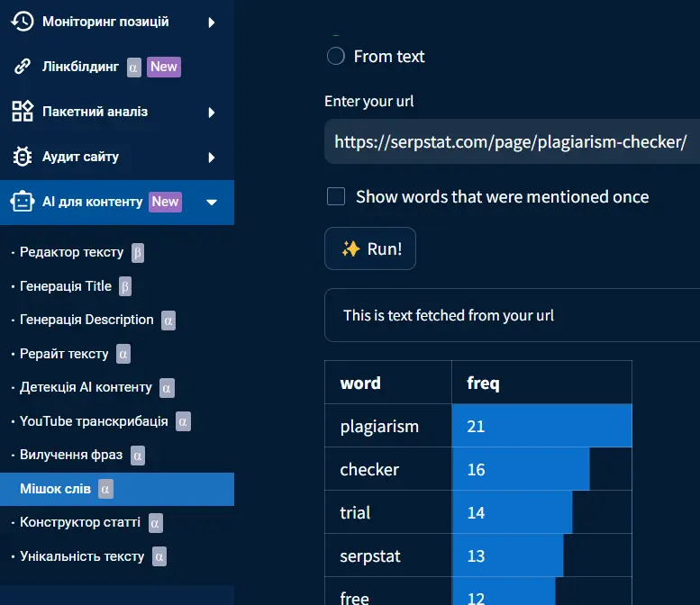Image resolution: width=700 pixels, height=605 pixels.
Task: Click the alpha badge beside Рерайт тексту
Action: click(x=123, y=354)
